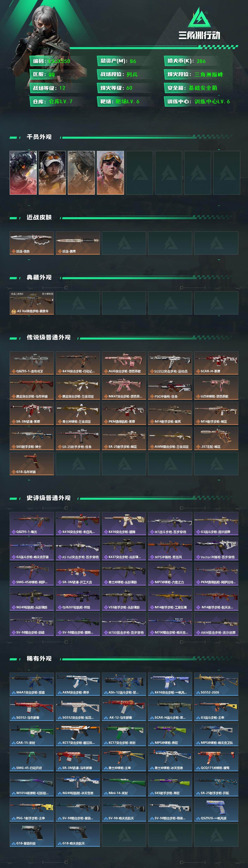248x868 pixels.
Task: Select the G18-马年祥瑞 pistol skin
Action: pos(32,464)
